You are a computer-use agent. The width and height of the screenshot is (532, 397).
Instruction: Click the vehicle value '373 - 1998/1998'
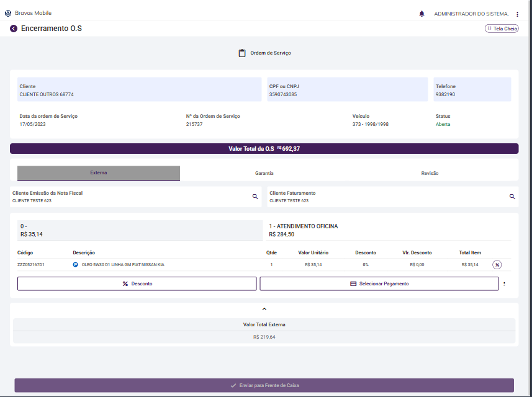[x=371, y=125]
